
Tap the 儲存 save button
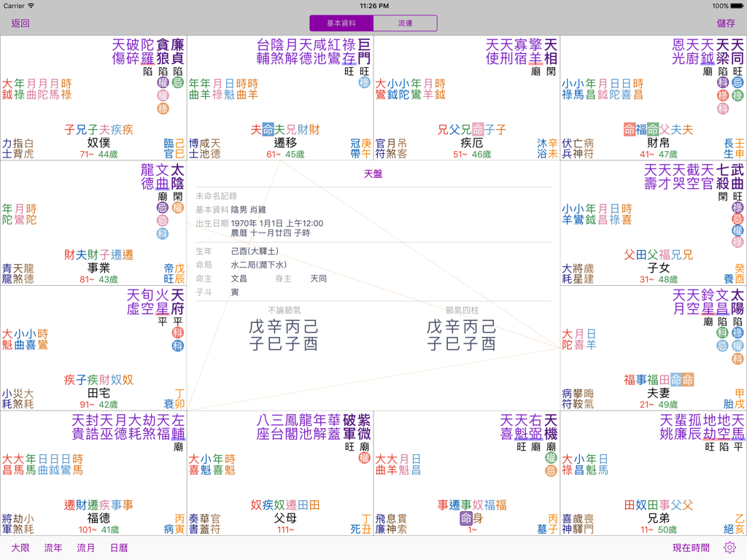(x=727, y=23)
